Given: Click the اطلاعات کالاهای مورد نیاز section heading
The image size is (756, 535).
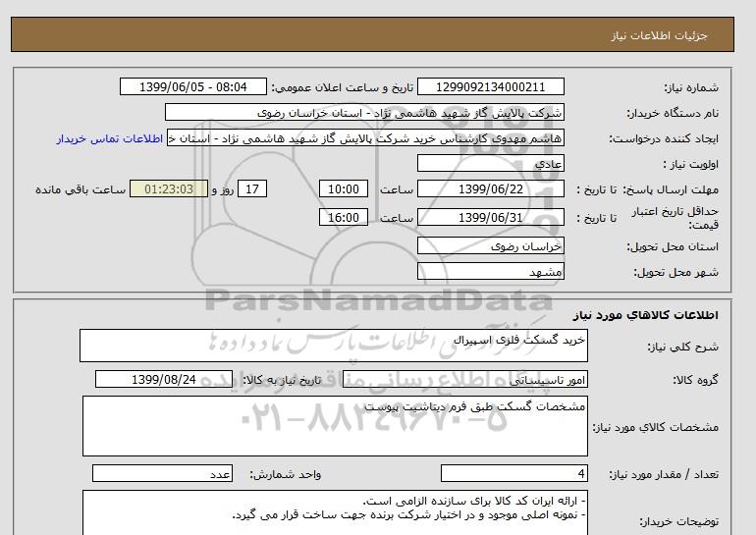Looking at the screenshot, I should point(646,315).
